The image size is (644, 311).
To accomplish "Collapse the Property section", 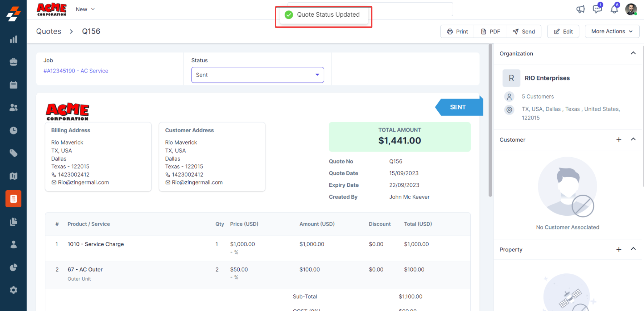I will pyautogui.click(x=633, y=249).
